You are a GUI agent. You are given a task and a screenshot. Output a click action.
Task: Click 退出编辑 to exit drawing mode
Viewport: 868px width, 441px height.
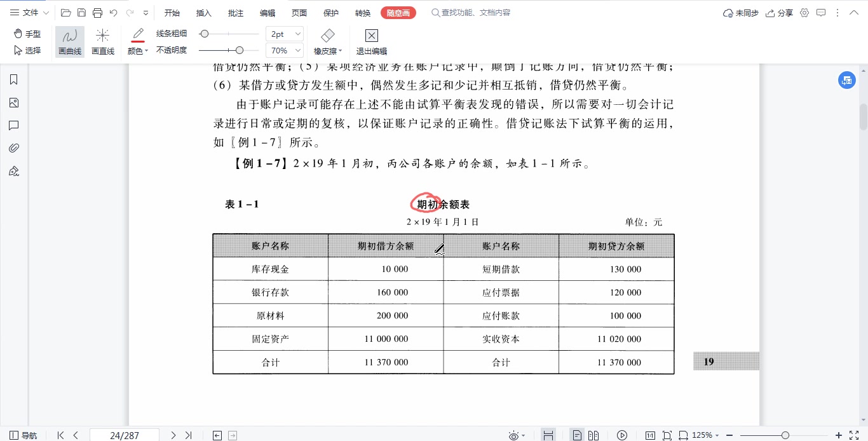click(371, 42)
